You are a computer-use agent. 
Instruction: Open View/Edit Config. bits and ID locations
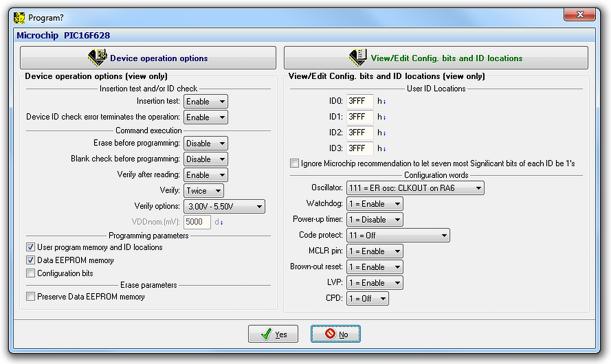[436, 58]
